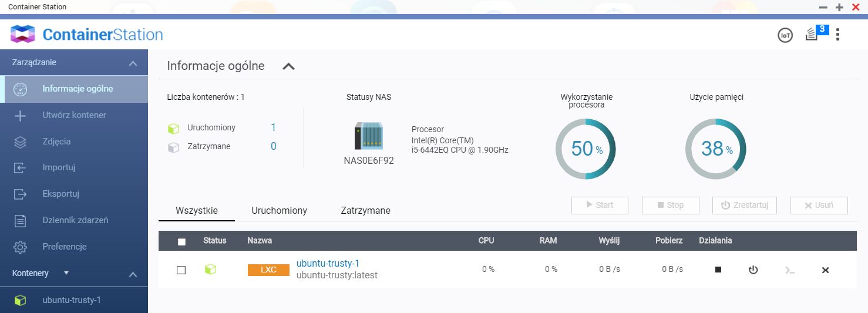Click the ContainerStation logo icon
Viewport: 868px width, 313px height.
coord(23,34)
